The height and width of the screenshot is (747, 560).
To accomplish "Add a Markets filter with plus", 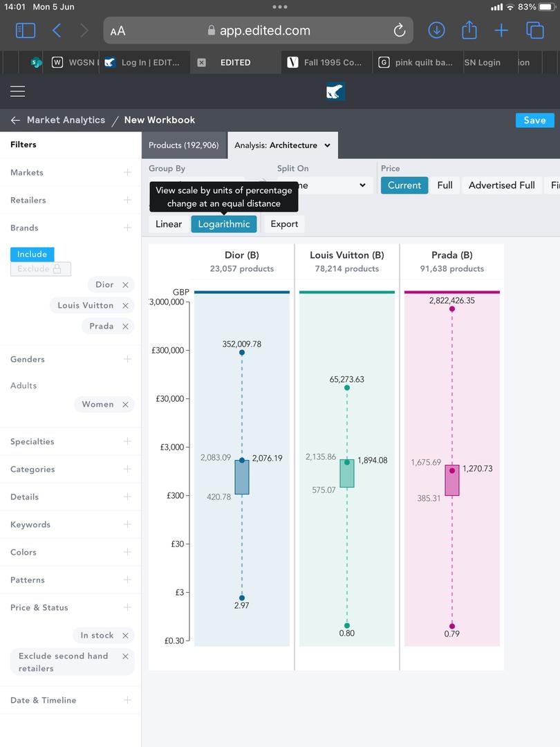I will coord(128,172).
